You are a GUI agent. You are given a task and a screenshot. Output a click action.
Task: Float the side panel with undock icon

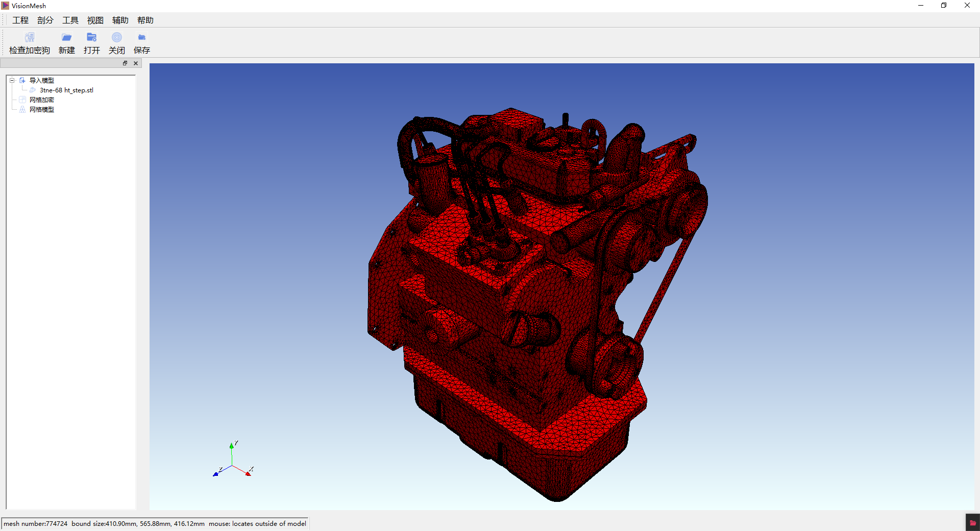tap(125, 63)
